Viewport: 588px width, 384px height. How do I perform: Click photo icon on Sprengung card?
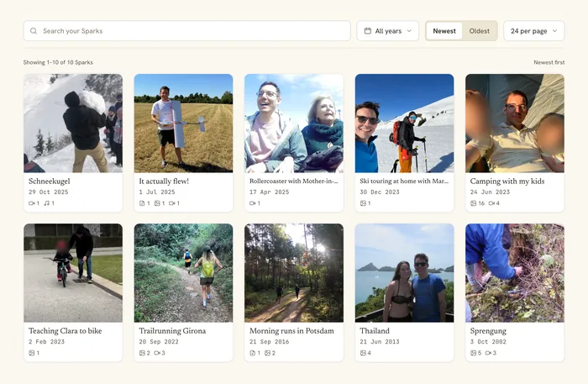[x=473, y=353]
